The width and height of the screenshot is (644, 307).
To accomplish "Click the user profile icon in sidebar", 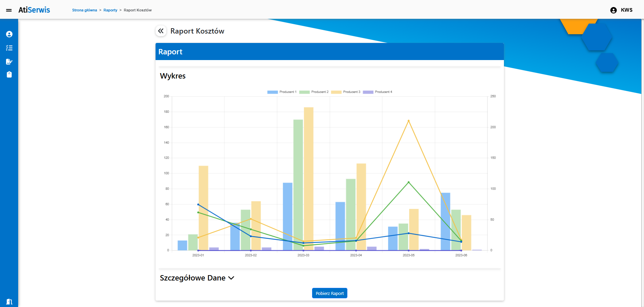I will tap(9, 34).
